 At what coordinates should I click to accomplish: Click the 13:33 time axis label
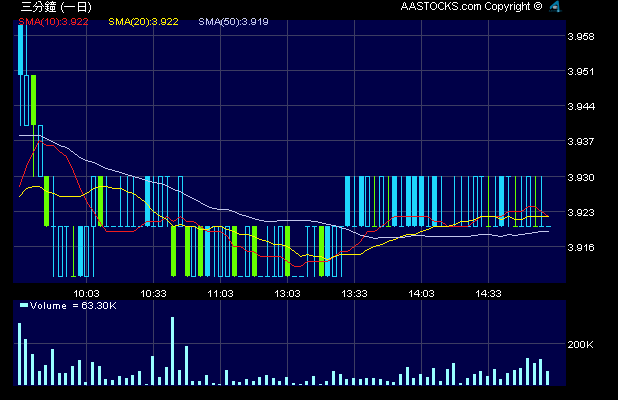[354, 294]
